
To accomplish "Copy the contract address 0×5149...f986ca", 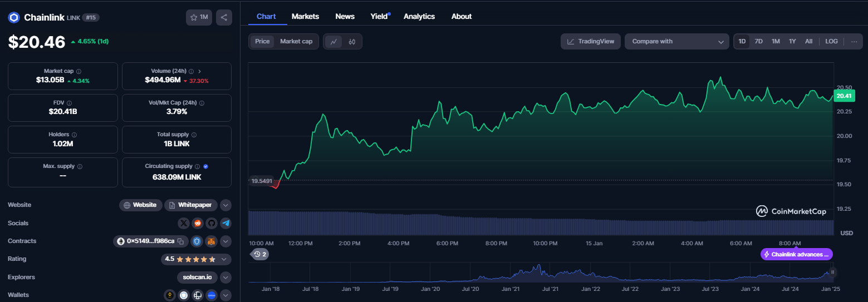I will click(180, 241).
